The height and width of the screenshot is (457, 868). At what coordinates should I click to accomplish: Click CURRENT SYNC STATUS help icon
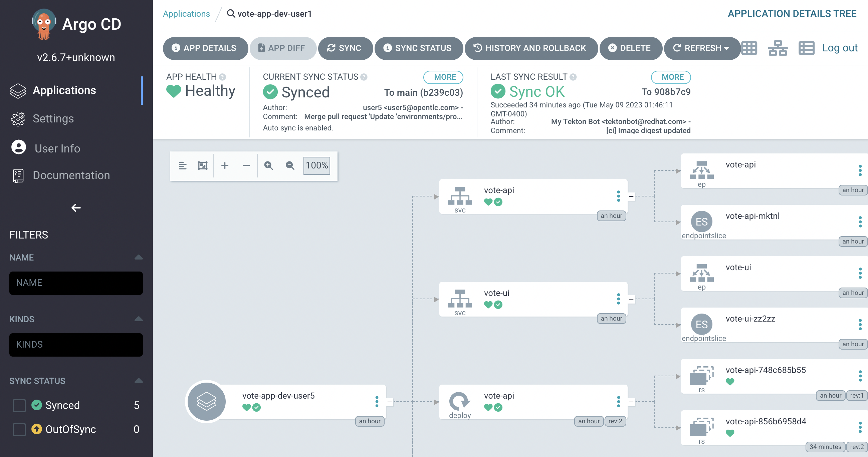point(364,77)
